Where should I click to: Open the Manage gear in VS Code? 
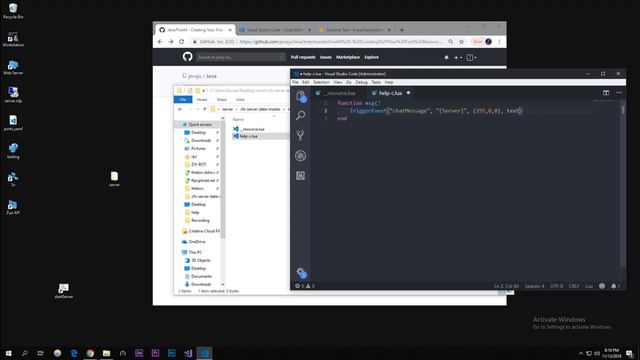tap(301, 273)
